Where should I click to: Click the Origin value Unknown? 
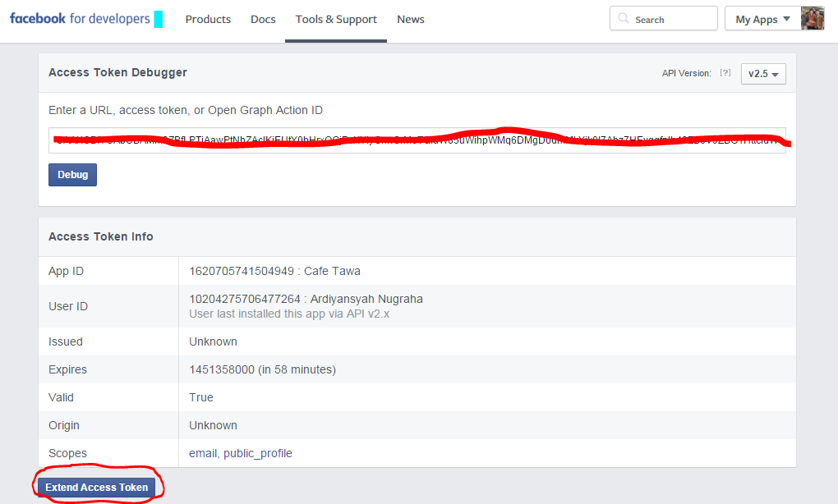tap(214, 425)
